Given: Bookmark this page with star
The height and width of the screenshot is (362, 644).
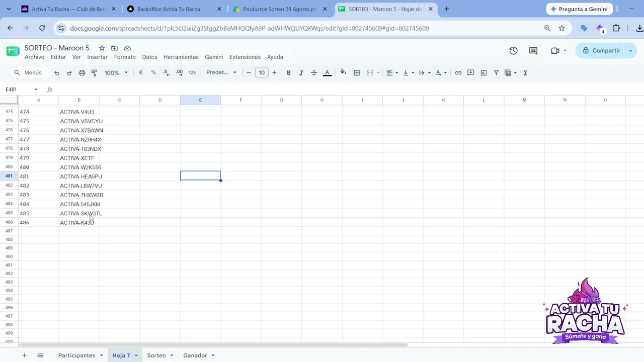Looking at the screenshot, I should click(x=561, y=28).
